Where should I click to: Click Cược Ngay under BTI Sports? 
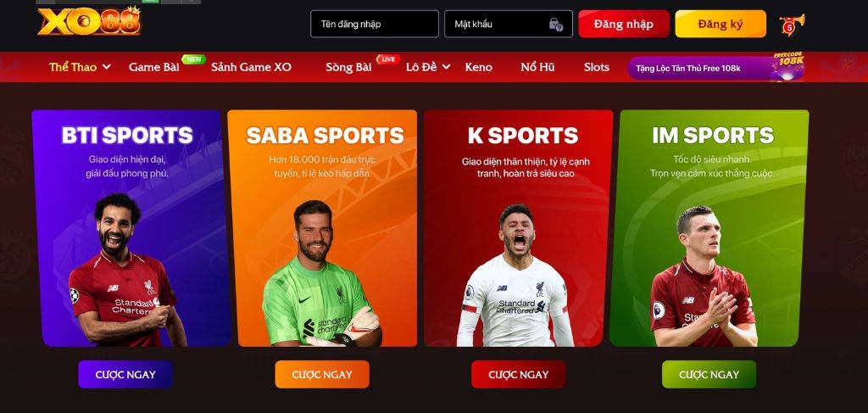click(x=125, y=374)
